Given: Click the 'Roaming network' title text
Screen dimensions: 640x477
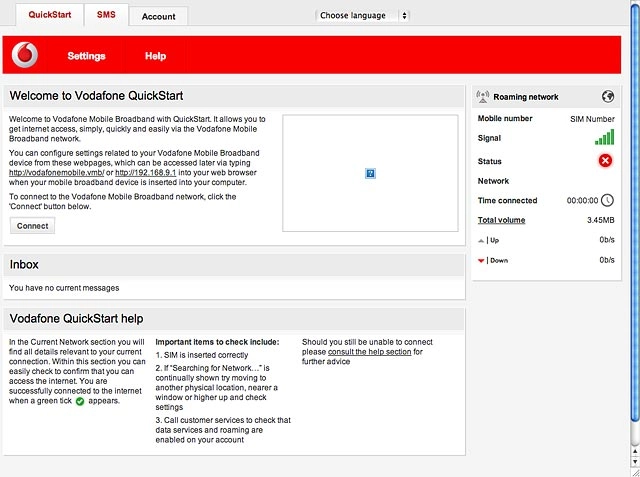Looking at the screenshot, I should tap(526, 97).
